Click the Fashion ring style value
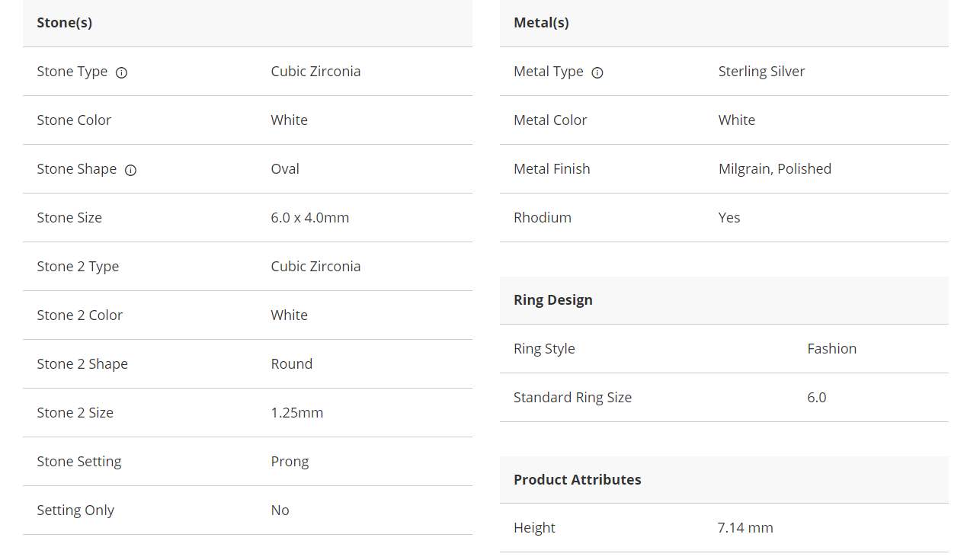967x560 pixels. click(831, 349)
